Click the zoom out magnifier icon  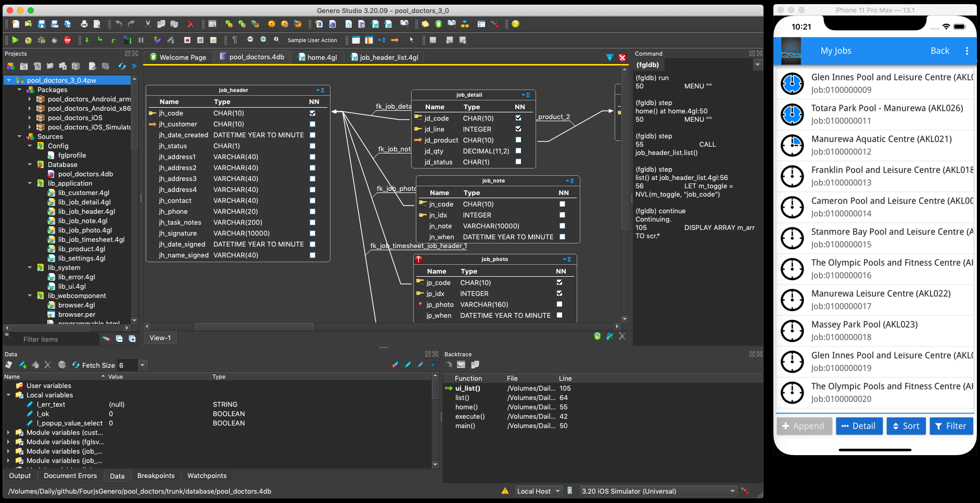250,40
